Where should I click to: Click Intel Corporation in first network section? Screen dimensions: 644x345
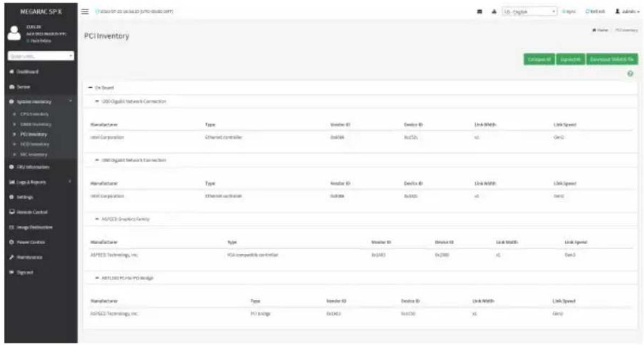tap(107, 137)
